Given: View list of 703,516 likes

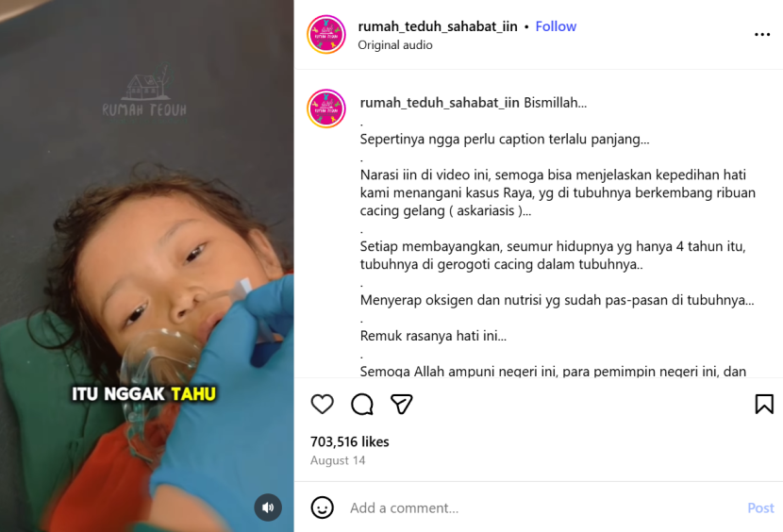Looking at the screenshot, I should click(350, 441).
